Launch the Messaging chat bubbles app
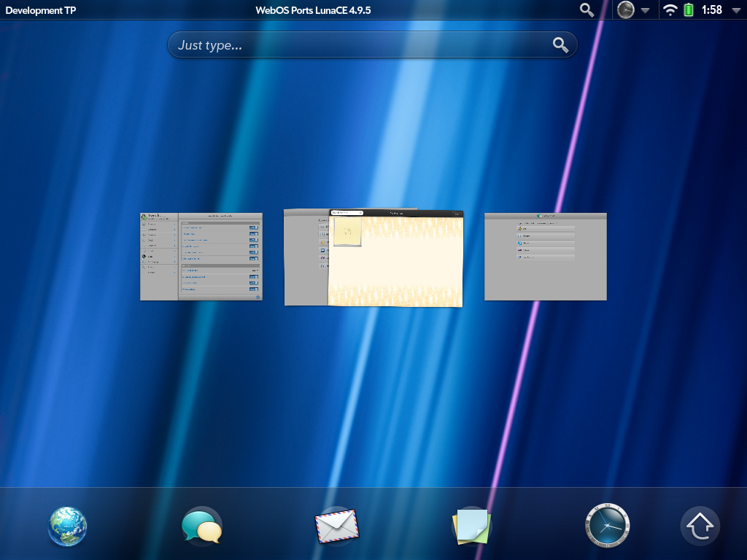The width and height of the screenshot is (747, 560). coord(201,526)
